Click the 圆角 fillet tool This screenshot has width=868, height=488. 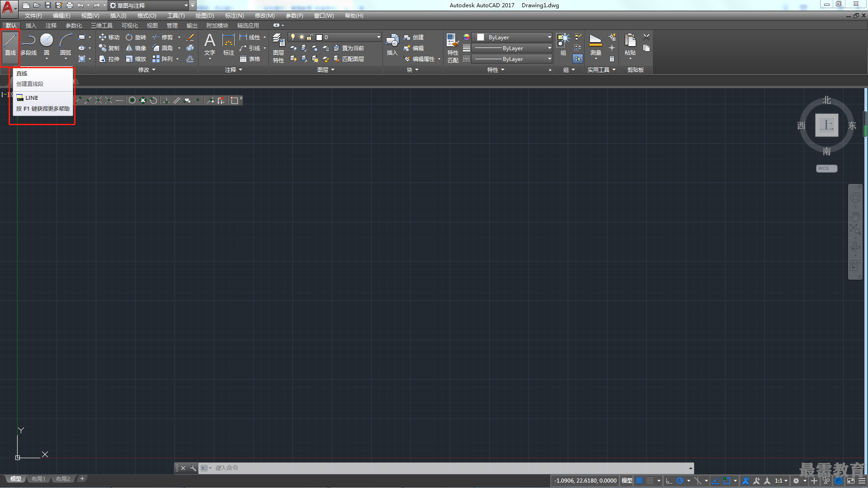(162, 48)
